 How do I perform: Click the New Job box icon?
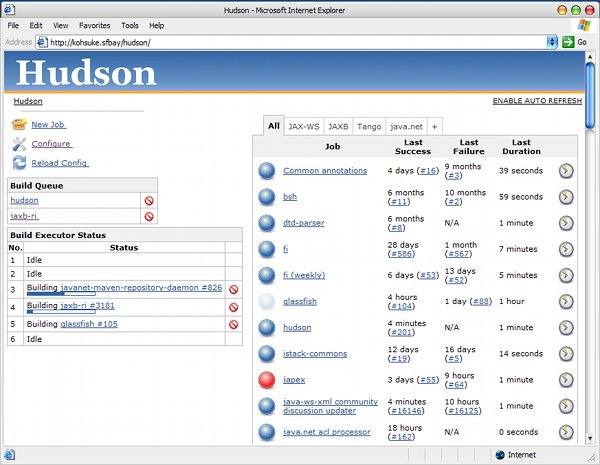[x=19, y=124]
